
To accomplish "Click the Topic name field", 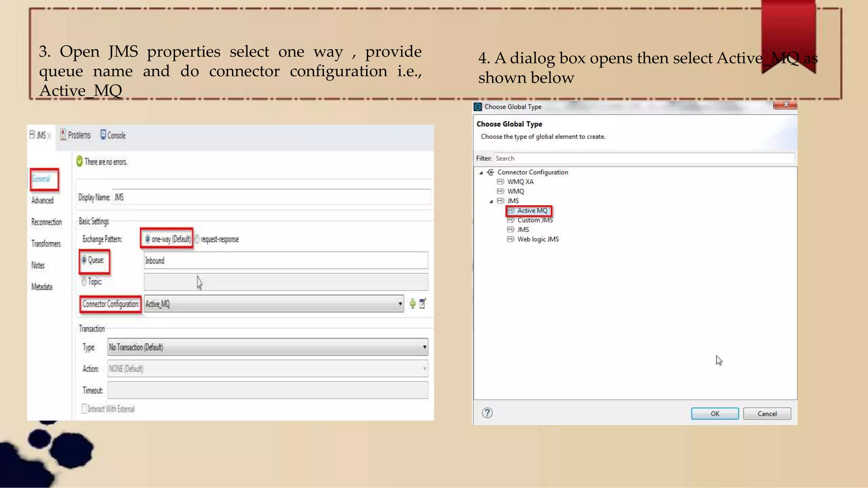I will click(x=286, y=282).
